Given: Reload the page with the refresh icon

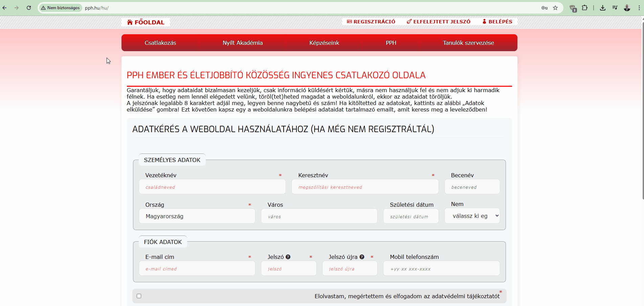Looking at the screenshot, I should pos(29,8).
